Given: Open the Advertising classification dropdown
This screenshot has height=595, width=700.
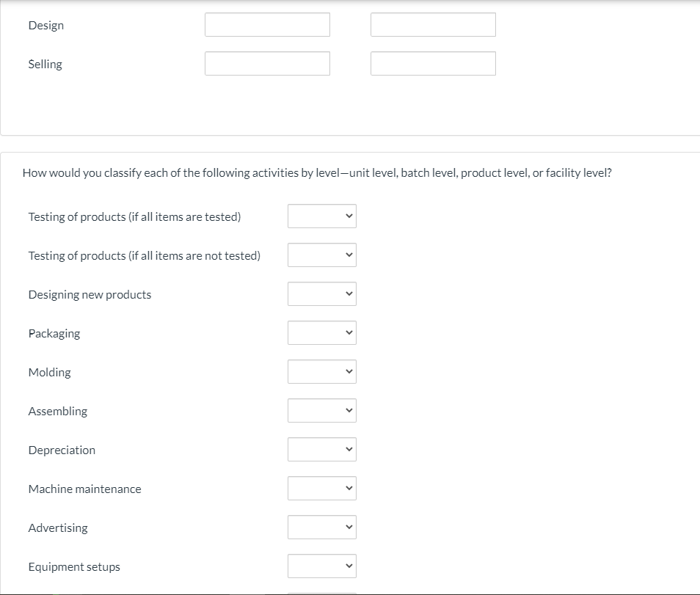Looking at the screenshot, I should [321, 527].
